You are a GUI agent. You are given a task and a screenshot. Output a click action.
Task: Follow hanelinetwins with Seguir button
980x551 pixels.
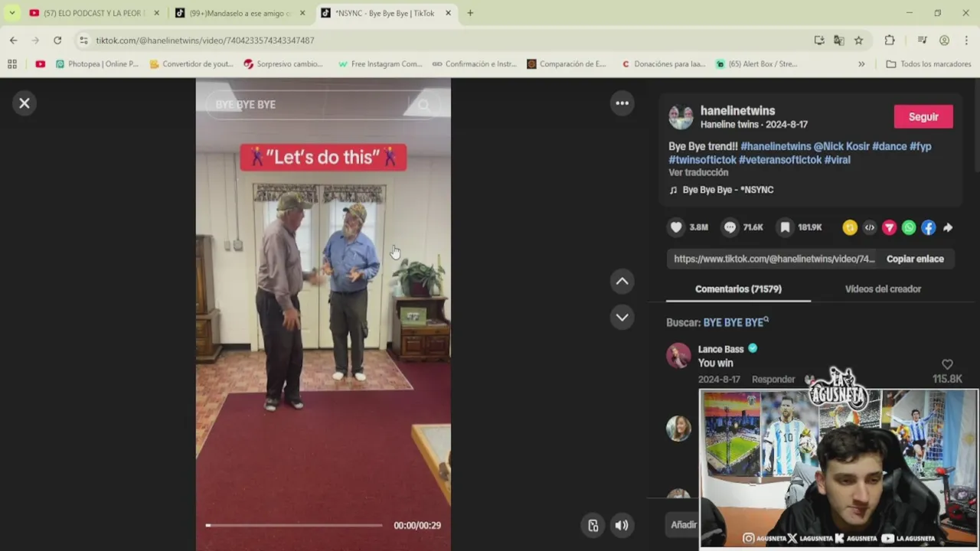click(923, 116)
